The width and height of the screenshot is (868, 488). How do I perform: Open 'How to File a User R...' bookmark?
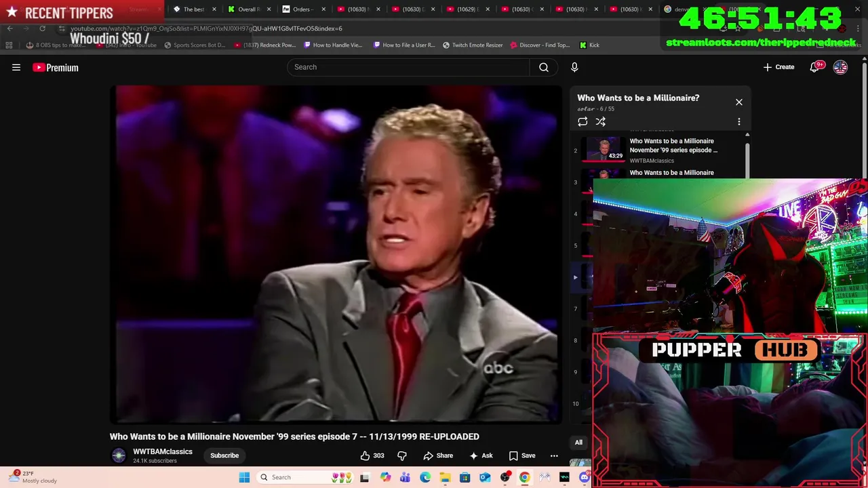point(404,45)
